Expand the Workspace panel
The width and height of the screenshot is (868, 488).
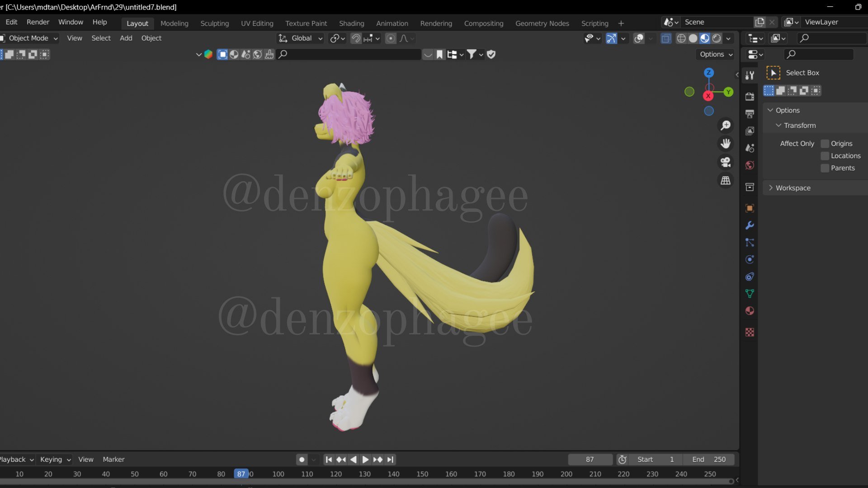[x=793, y=188]
